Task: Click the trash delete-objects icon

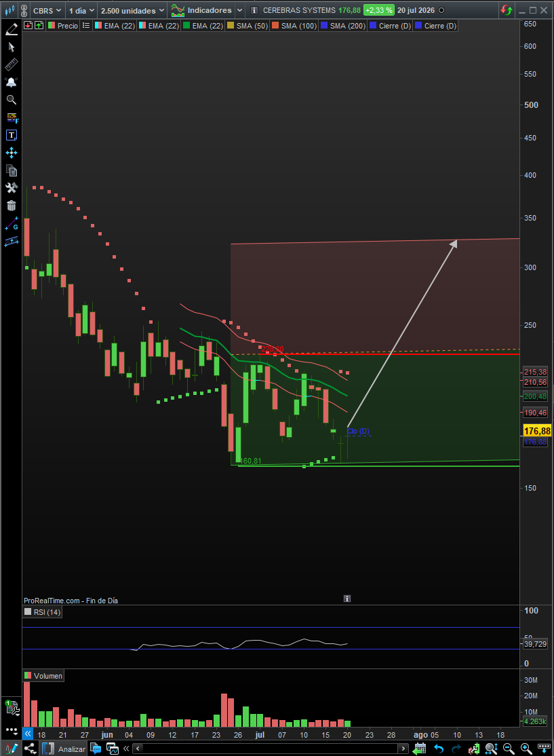Action: 12,206
